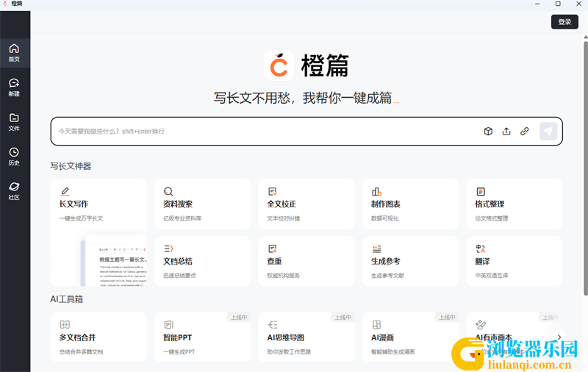Go to the 首页 home sidebar item
The width and height of the screenshot is (588, 372).
coord(14,53)
